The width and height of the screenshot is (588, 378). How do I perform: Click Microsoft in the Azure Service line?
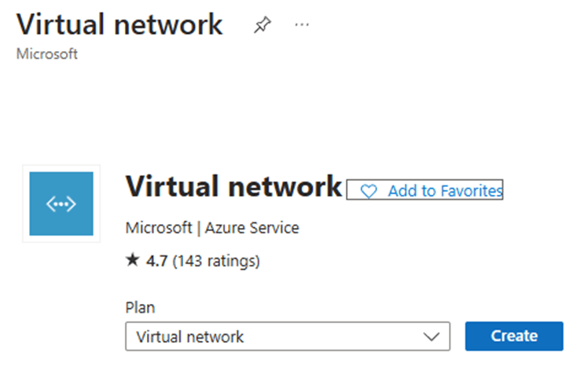coord(159,228)
